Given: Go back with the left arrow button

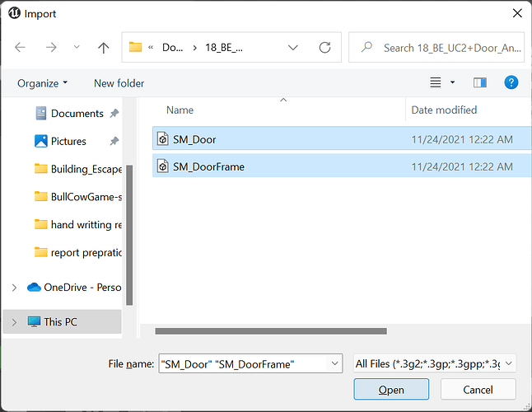Looking at the screenshot, I should pos(20,47).
